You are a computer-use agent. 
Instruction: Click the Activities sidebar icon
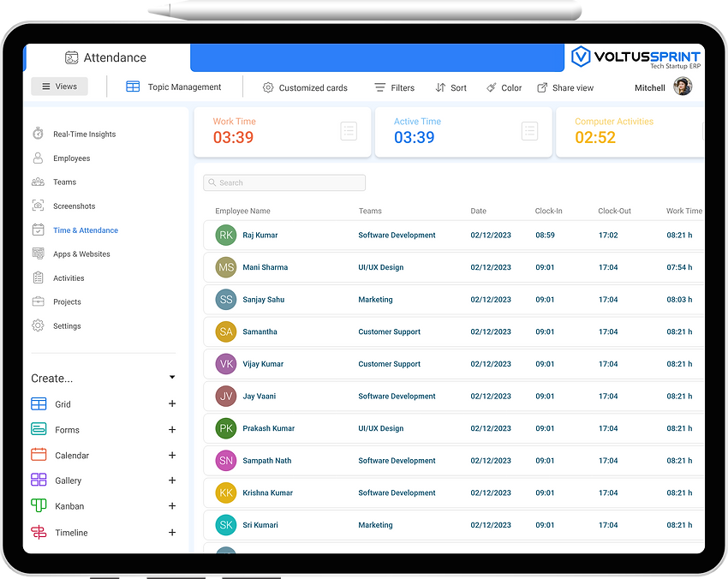(x=37, y=278)
